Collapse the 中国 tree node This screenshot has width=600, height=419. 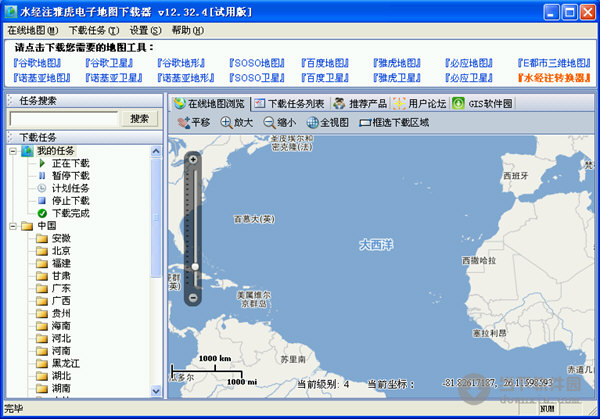pos(13,226)
